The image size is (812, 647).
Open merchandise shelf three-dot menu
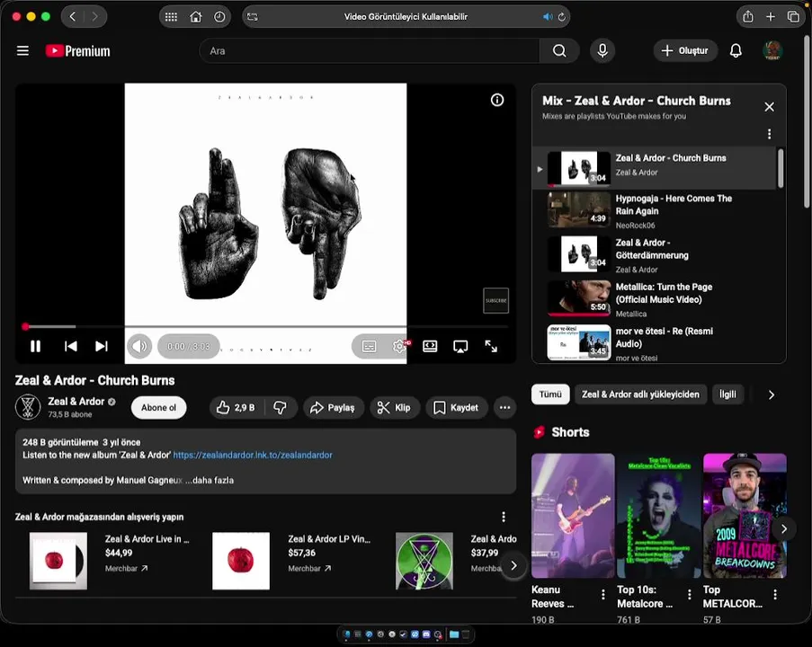[503, 517]
